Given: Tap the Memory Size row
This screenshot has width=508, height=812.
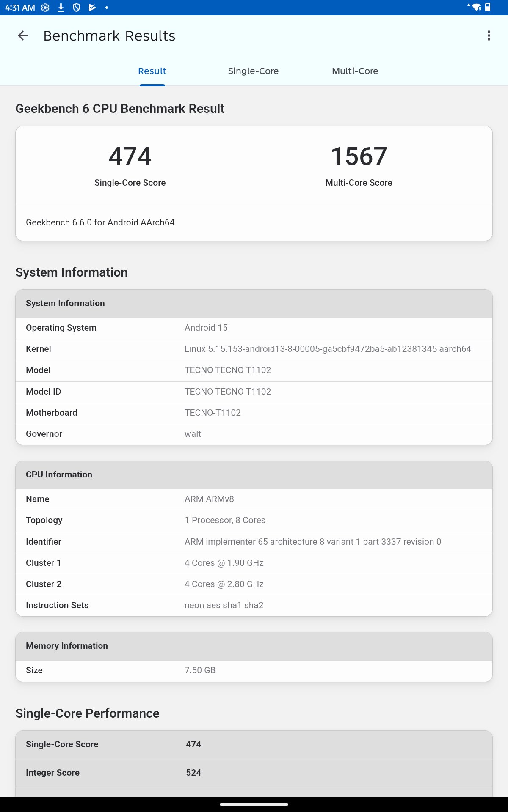Looking at the screenshot, I should [254, 671].
